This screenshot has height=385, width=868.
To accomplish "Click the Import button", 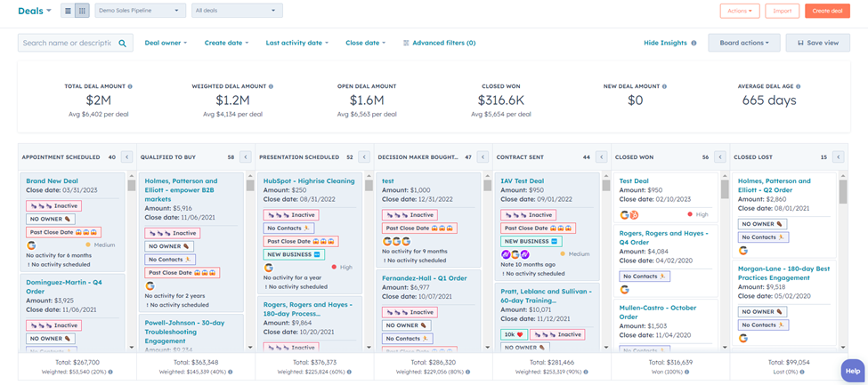I will [783, 11].
